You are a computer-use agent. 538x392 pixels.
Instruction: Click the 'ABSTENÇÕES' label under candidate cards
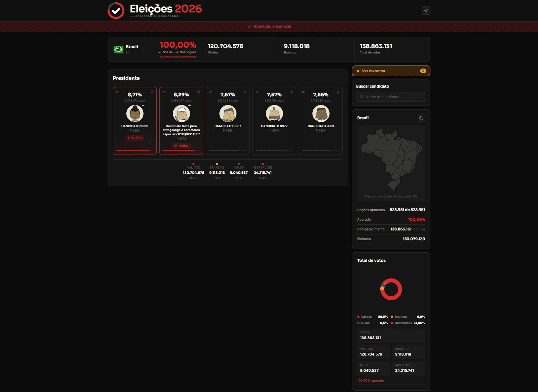263,168
